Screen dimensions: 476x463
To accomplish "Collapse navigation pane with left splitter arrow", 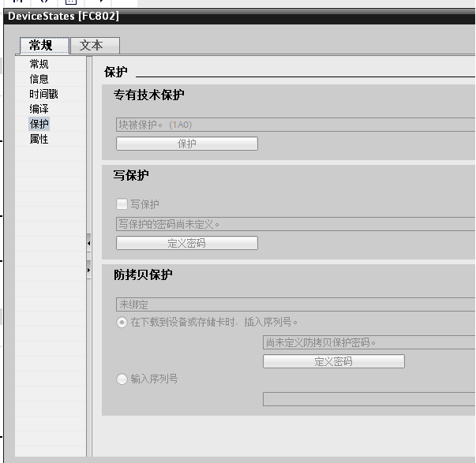I will pyautogui.click(x=88, y=245).
